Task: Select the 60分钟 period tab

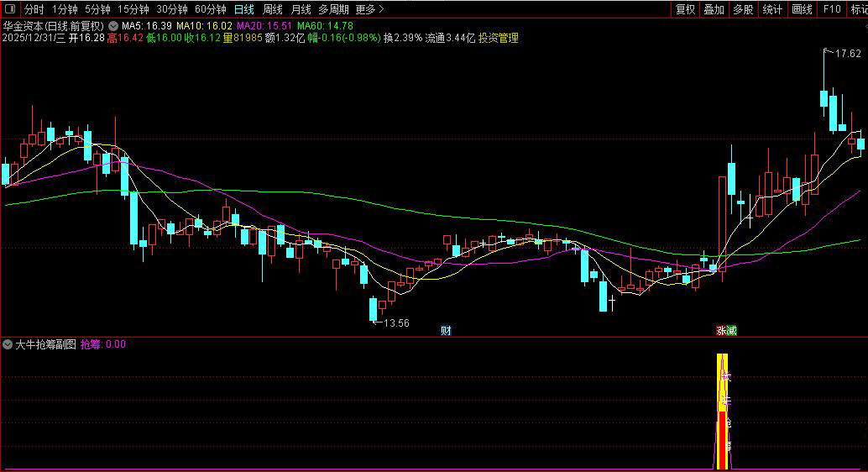Action: point(210,10)
